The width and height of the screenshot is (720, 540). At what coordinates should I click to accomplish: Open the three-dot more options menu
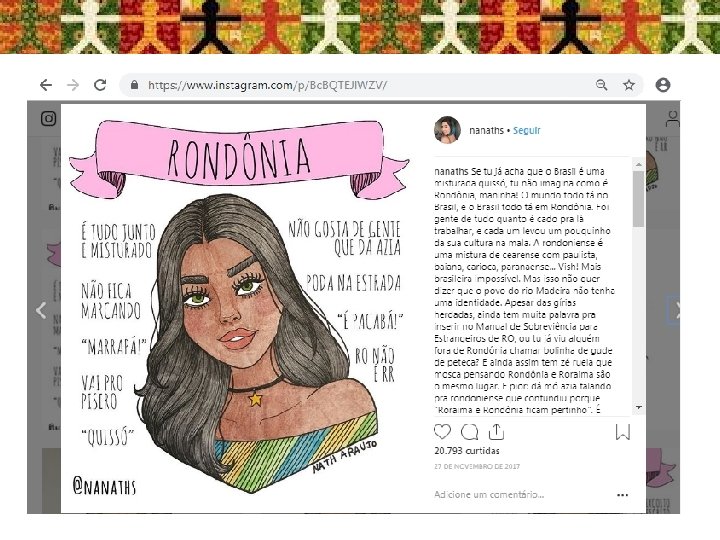tap(623, 495)
